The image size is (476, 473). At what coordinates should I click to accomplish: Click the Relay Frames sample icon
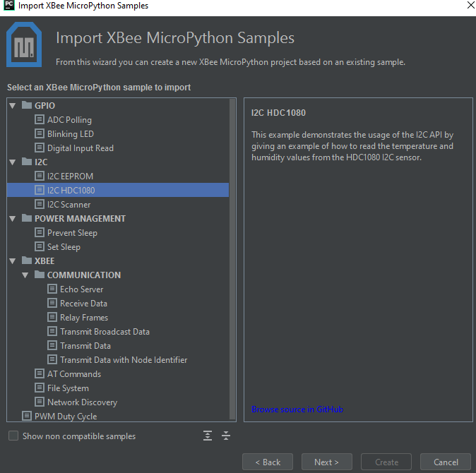pyautogui.click(x=52, y=317)
